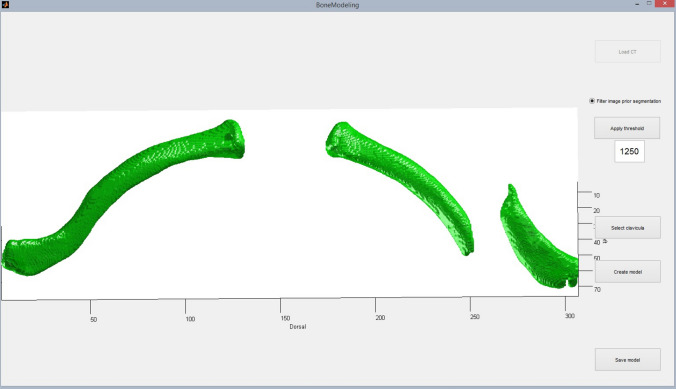Focus the threshold field showing 1250
The width and height of the screenshot is (676, 389).
(x=629, y=151)
